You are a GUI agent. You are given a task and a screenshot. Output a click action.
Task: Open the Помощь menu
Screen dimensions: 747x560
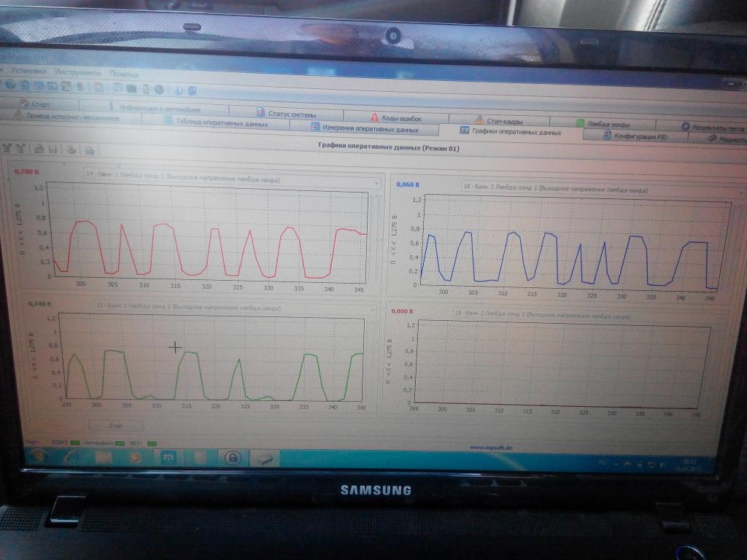[x=123, y=74]
